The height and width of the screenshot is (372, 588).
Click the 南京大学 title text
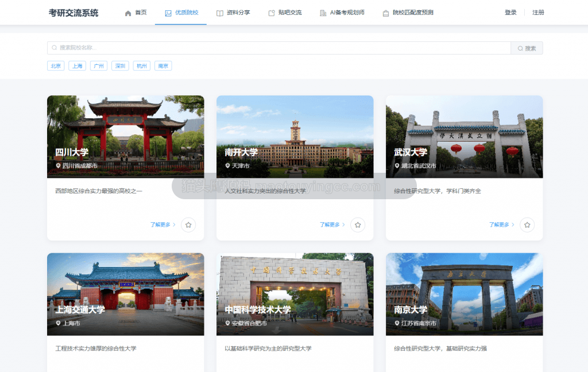pyautogui.click(x=411, y=310)
